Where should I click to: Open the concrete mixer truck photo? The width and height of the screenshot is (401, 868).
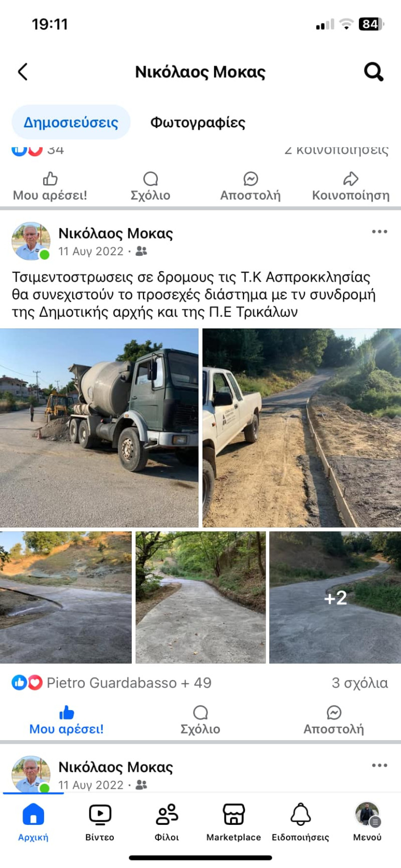[x=99, y=428]
